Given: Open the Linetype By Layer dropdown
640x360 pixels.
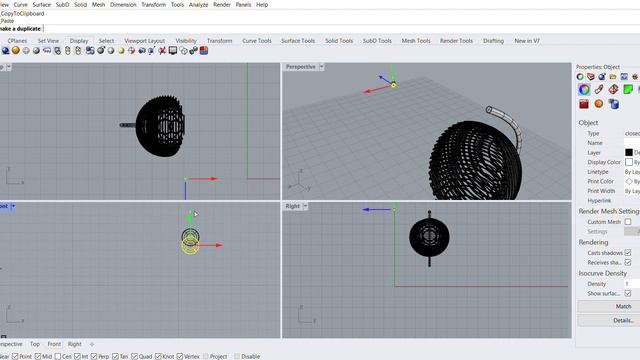Looking at the screenshot, I should [x=632, y=172].
